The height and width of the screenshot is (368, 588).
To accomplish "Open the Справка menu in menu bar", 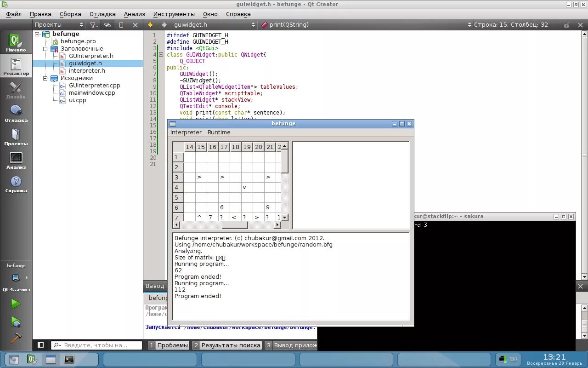I will click(x=238, y=14).
